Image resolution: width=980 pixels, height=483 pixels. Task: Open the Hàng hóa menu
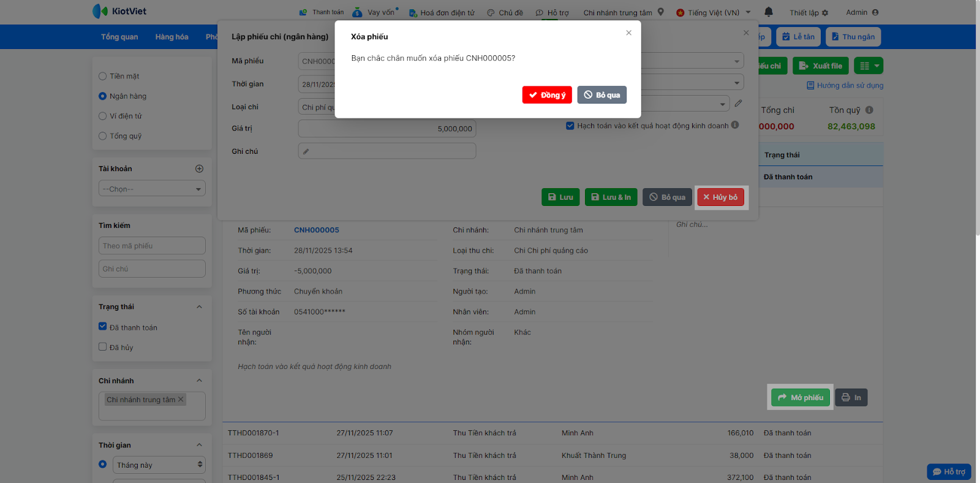[x=171, y=37]
